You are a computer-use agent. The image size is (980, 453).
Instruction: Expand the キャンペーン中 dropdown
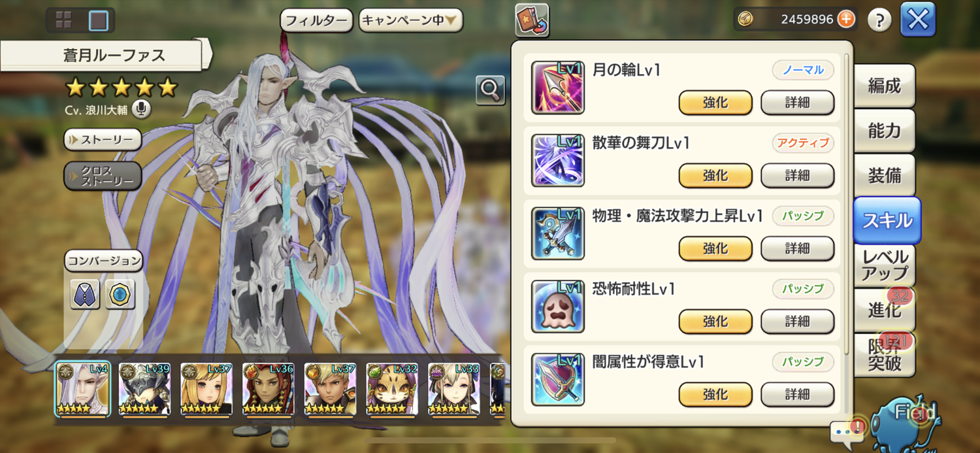pos(411,20)
